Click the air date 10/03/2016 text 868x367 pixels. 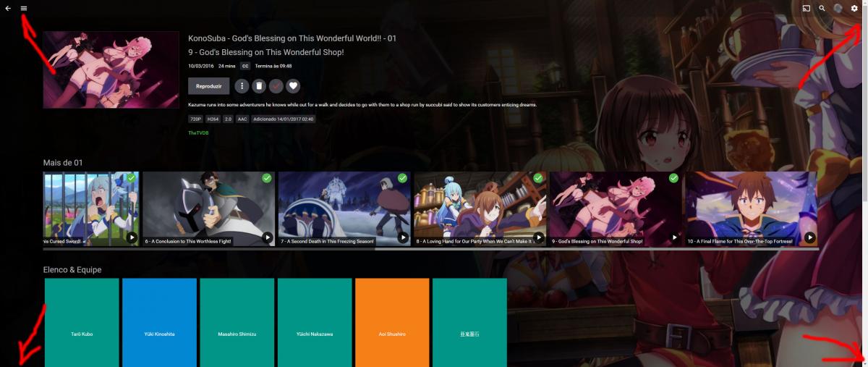201,66
